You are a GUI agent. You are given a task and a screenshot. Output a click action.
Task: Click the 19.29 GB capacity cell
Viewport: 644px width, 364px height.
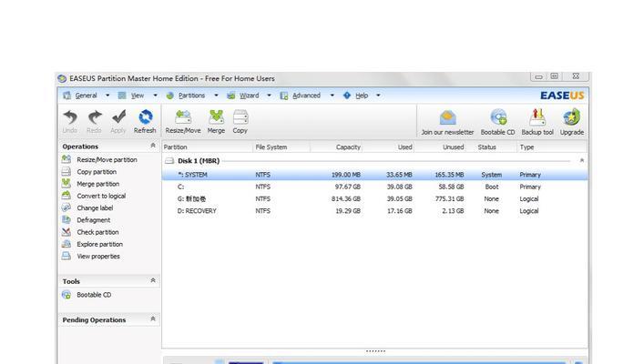point(348,211)
